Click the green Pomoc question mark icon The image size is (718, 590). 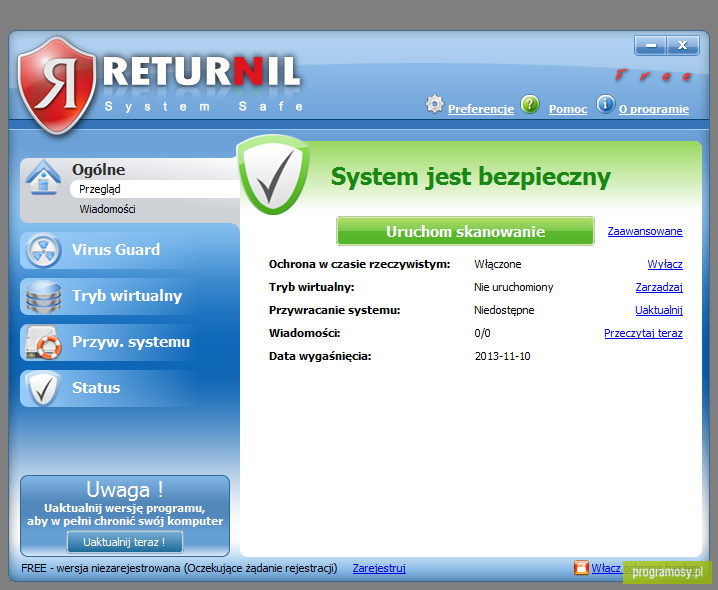click(x=530, y=104)
